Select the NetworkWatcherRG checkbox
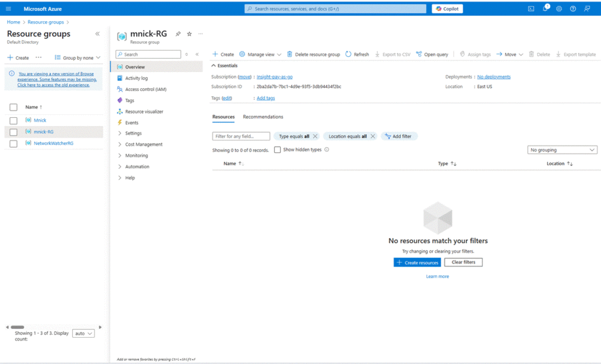The width and height of the screenshot is (601, 364). (13, 144)
